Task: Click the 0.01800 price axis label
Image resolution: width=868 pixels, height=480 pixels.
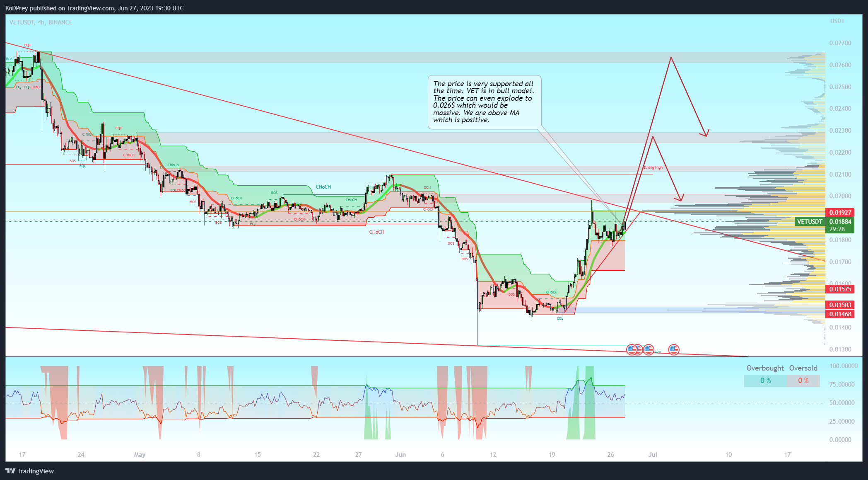Action: coord(840,240)
